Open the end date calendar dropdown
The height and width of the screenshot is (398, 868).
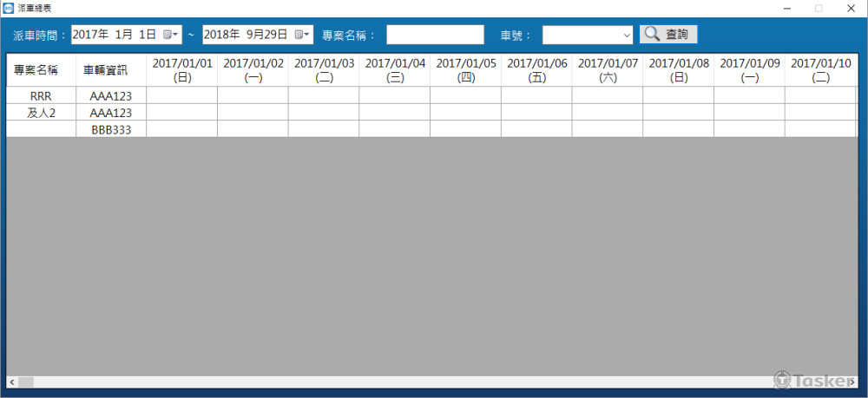(302, 35)
